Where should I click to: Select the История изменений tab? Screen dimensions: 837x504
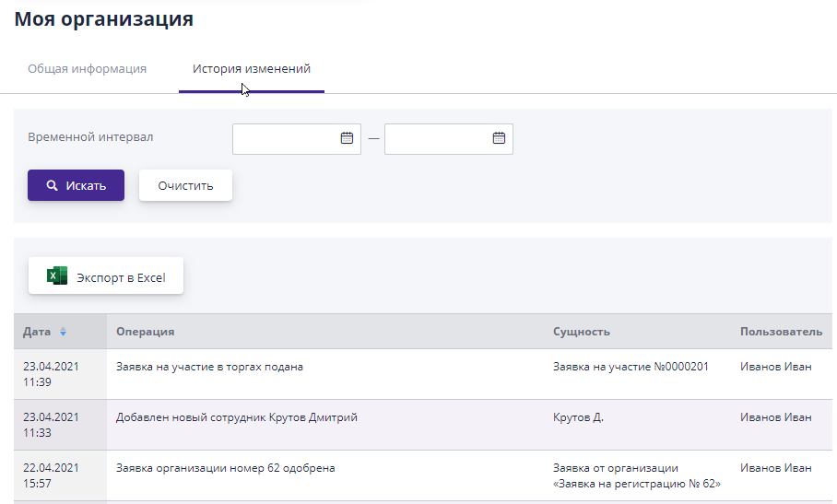[x=251, y=69]
